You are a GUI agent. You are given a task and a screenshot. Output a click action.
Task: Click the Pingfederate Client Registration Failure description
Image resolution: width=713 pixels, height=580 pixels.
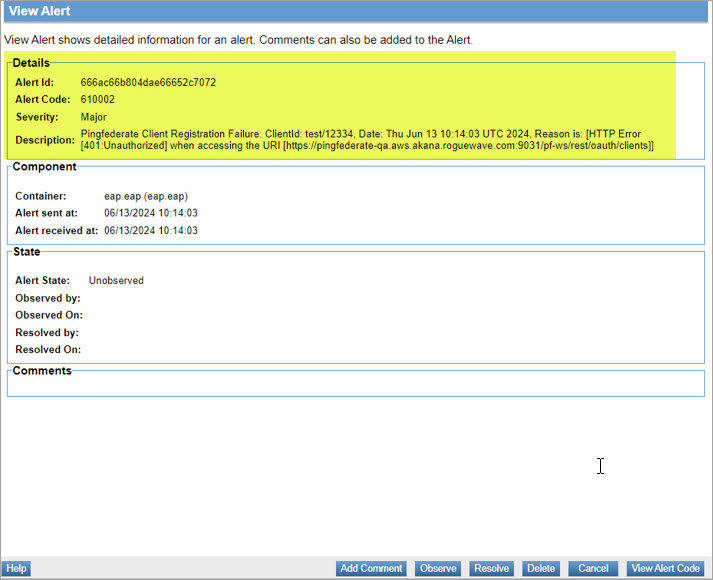(x=367, y=140)
